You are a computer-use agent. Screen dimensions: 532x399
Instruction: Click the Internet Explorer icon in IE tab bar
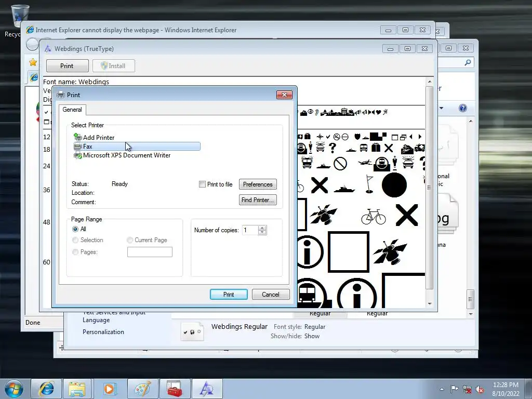coord(33,77)
